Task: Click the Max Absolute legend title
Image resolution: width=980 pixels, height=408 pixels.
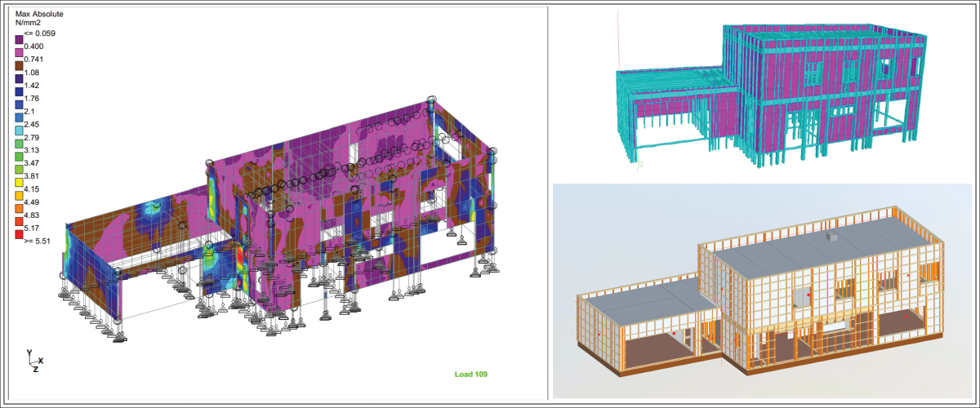Action: click(x=40, y=15)
